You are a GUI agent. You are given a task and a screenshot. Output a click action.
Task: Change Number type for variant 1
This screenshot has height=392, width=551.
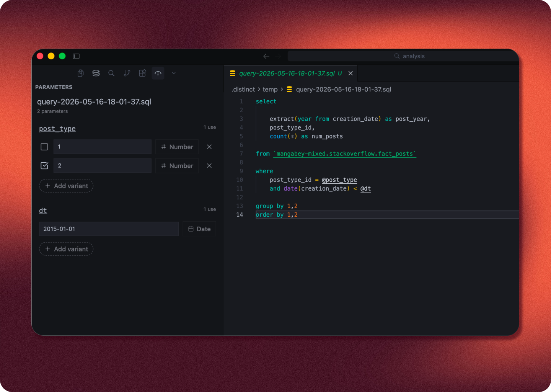click(177, 147)
